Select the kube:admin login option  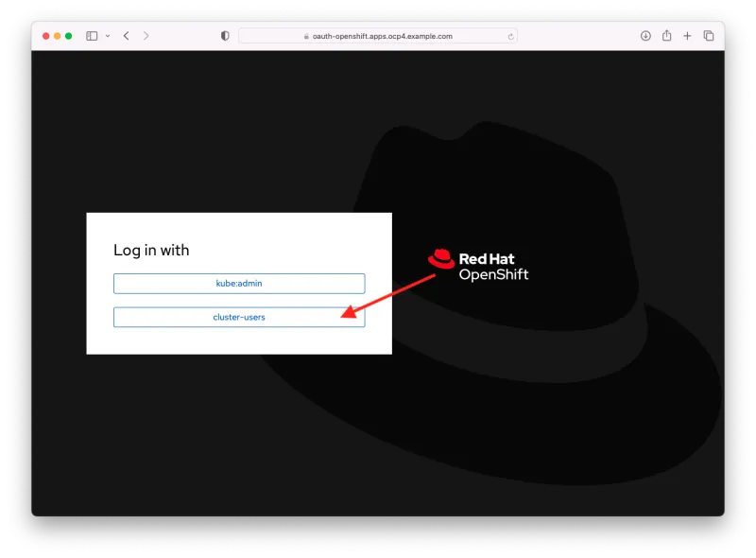[x=239, y=283]
